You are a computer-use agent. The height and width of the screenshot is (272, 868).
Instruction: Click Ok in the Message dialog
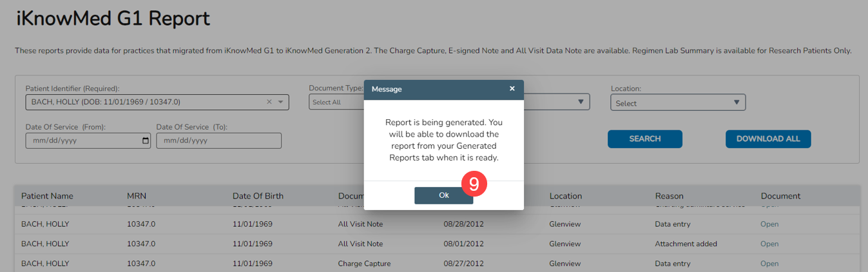click(443, 195)
